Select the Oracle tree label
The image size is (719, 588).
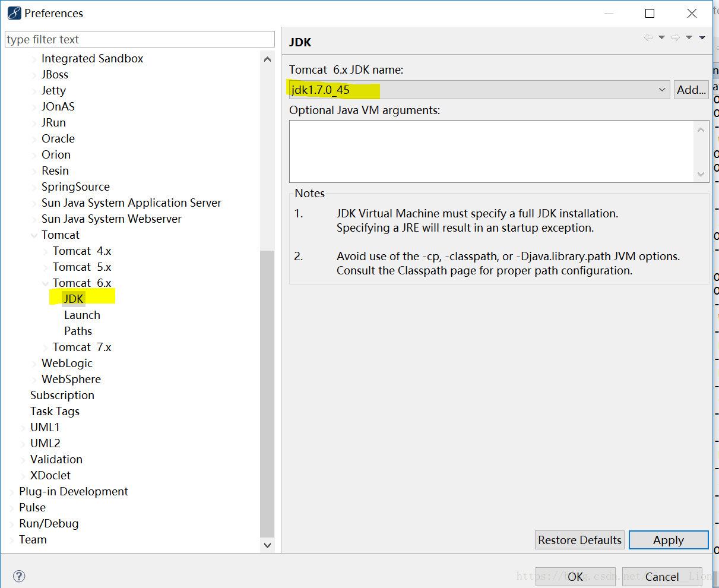[x=58, y=138]
